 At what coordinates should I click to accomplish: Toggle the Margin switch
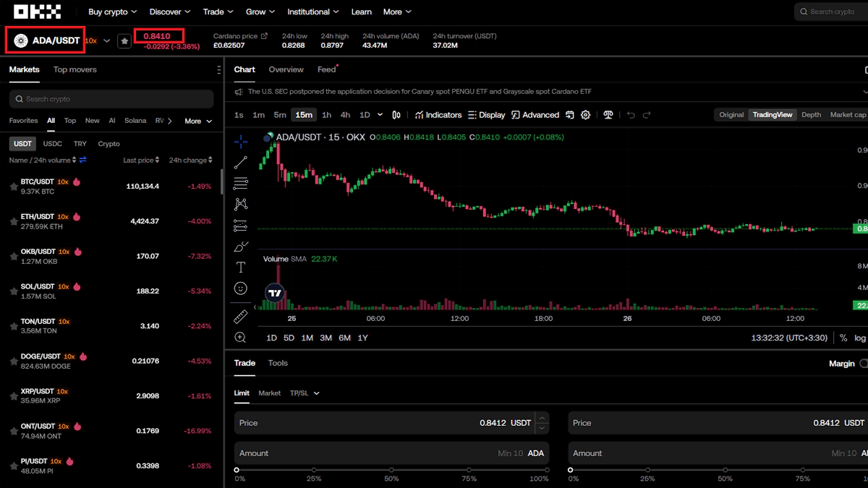(863, 364)
